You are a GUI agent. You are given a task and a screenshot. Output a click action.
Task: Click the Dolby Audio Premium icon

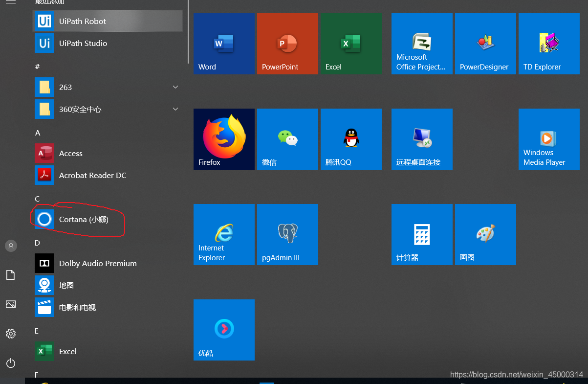(x=44, y=263)
